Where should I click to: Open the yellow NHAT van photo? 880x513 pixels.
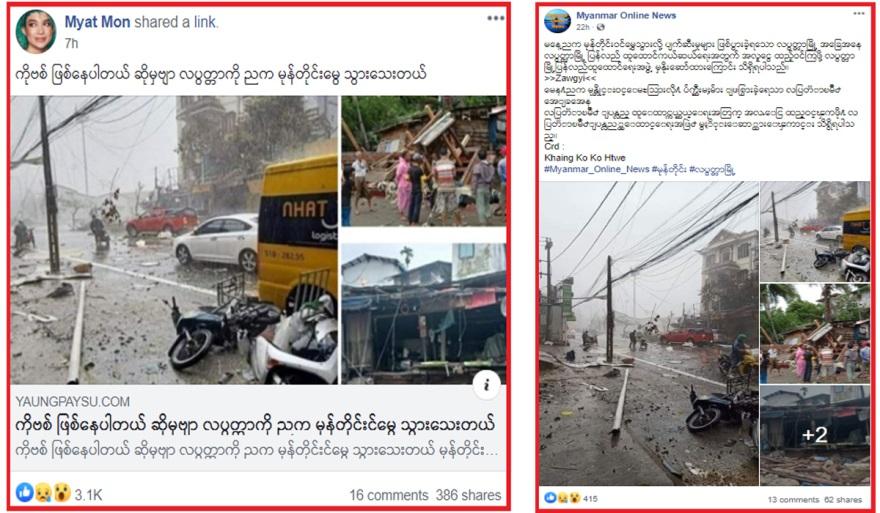point(174,240)
